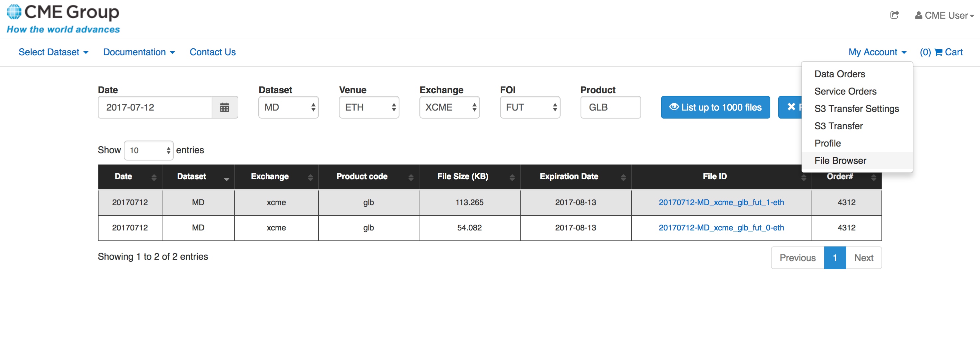Screen dimensions: 980x357
Task: Open the Venue ETH dropdown
Action: point(368,107)
